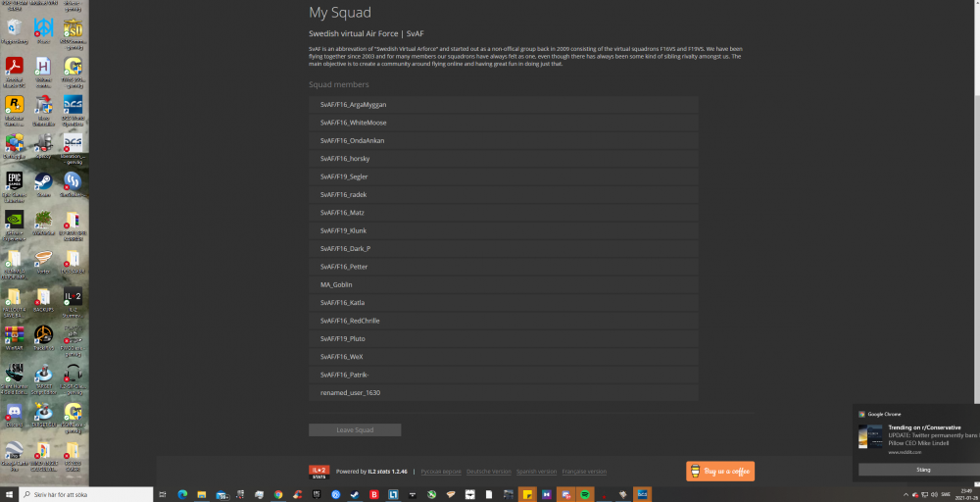Open squad member SvAF/F19_Segler
The height and width of the screenshot is (502, 980).
click(503, 176)
